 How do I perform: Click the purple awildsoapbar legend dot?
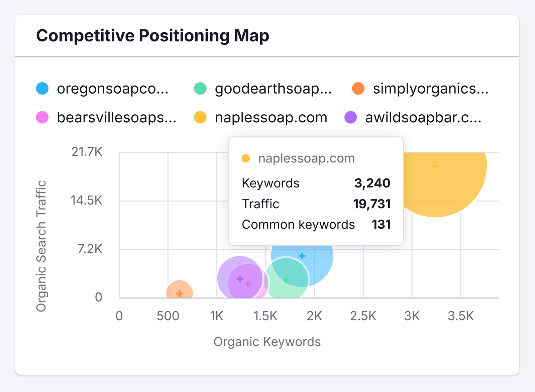click(351, 118)
